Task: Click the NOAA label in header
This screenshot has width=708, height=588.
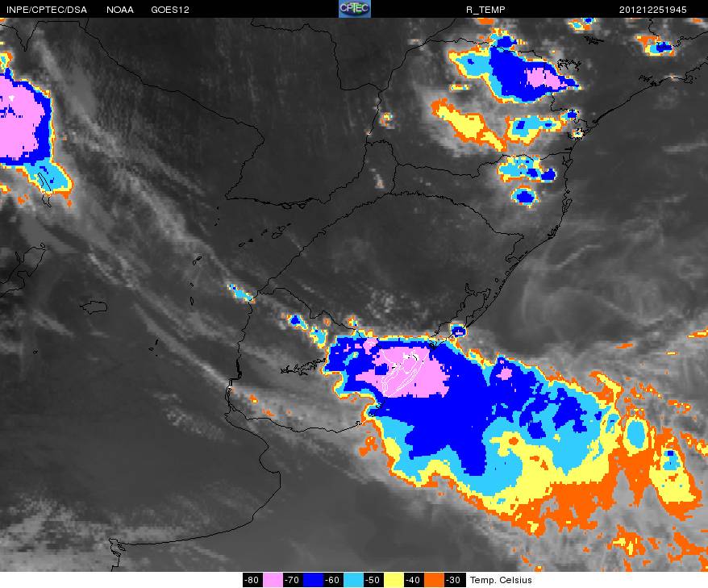Action: pos(120,10)
